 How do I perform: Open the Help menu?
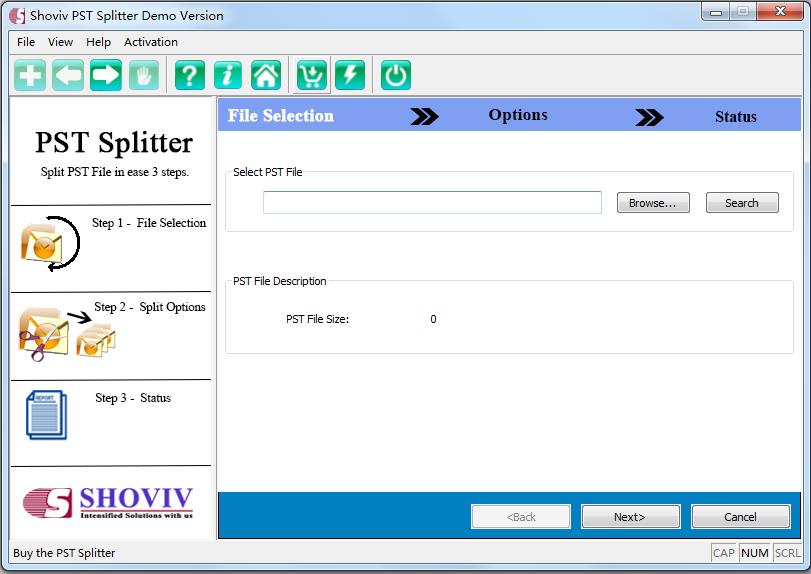(98, 42)
